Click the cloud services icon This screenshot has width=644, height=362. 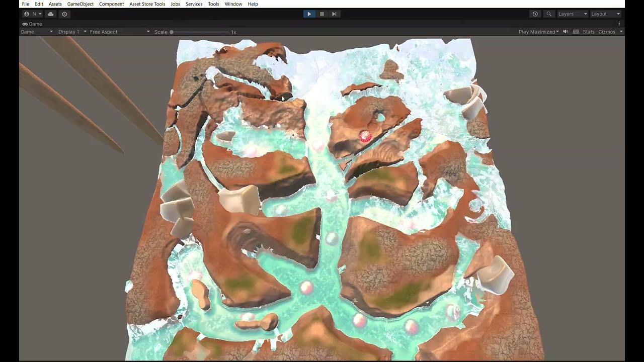(51, 14)
